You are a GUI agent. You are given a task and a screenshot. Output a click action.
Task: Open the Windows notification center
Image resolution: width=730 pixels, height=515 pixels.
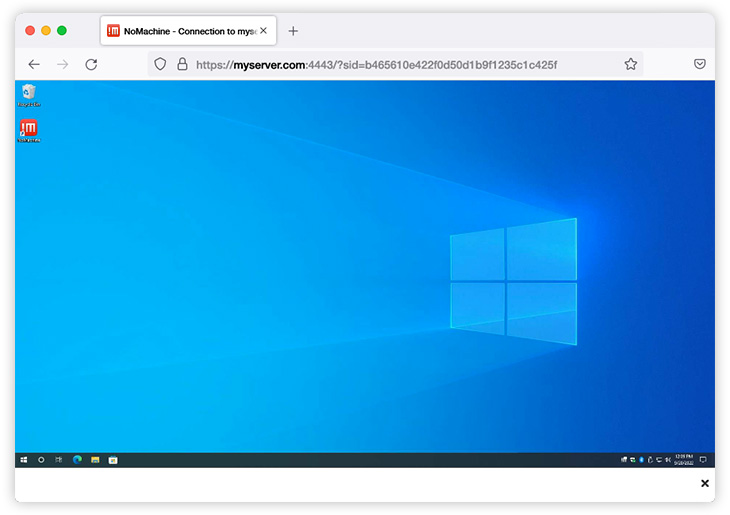pyautogui.click(x=703, y=460)
